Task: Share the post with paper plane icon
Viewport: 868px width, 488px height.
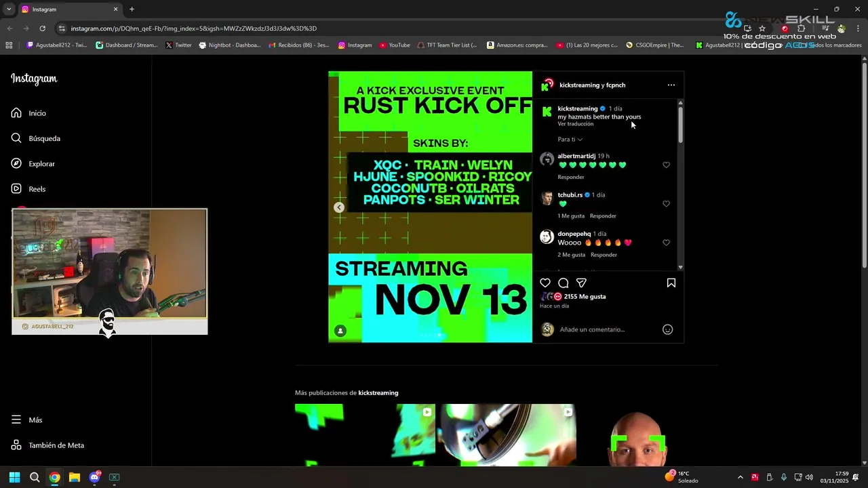Action: pos(581,283)
